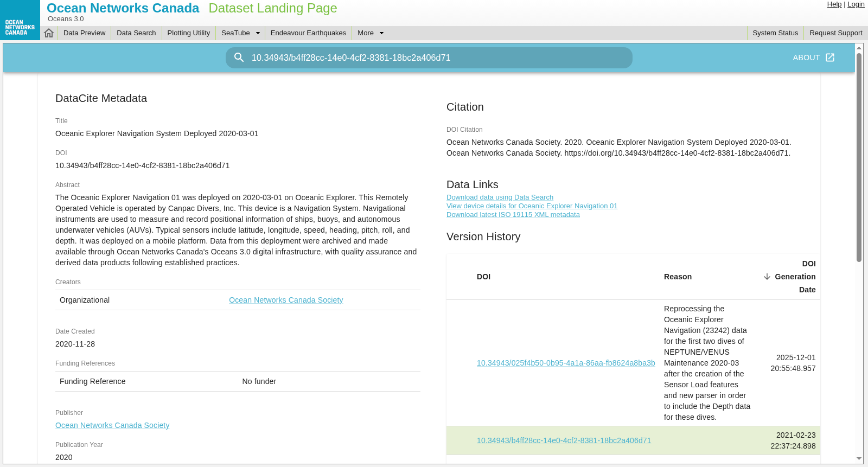Screen dimensions: 868x467
Task: Sort by DOI column header
Action: [483, 277]
